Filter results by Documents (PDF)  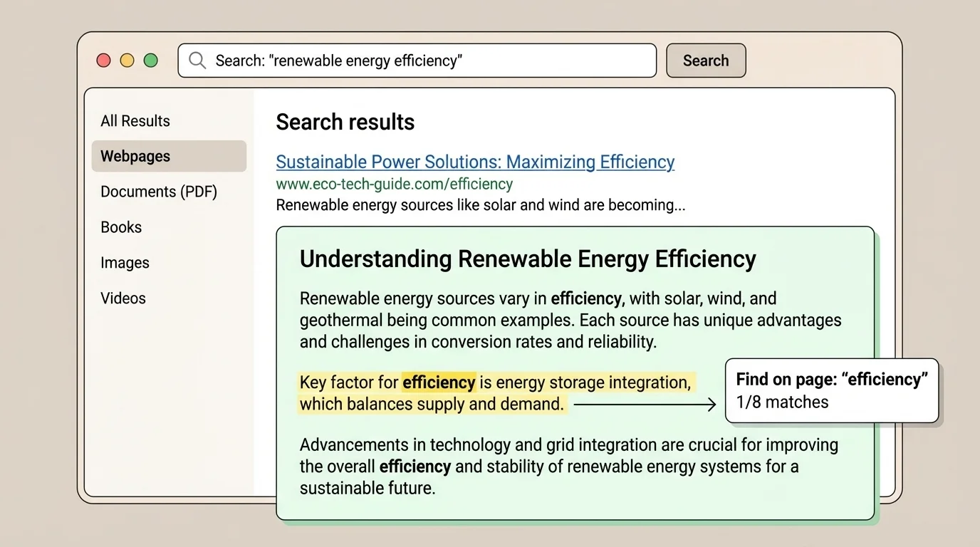159,192
